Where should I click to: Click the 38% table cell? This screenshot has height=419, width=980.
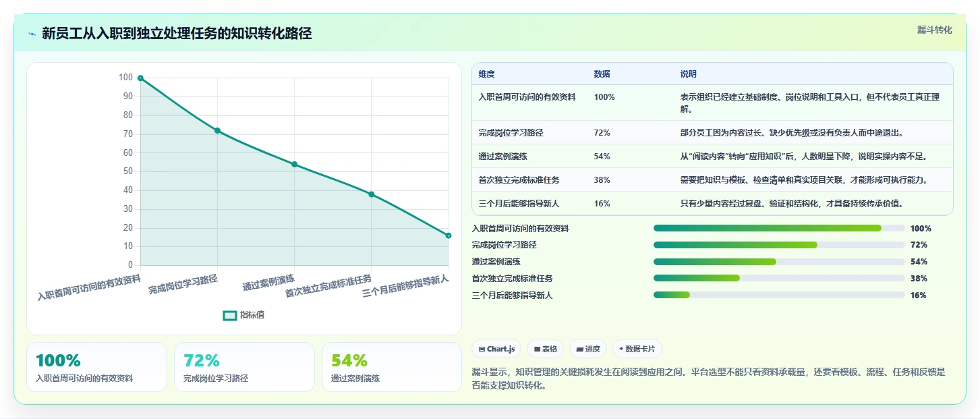[602, 180]
